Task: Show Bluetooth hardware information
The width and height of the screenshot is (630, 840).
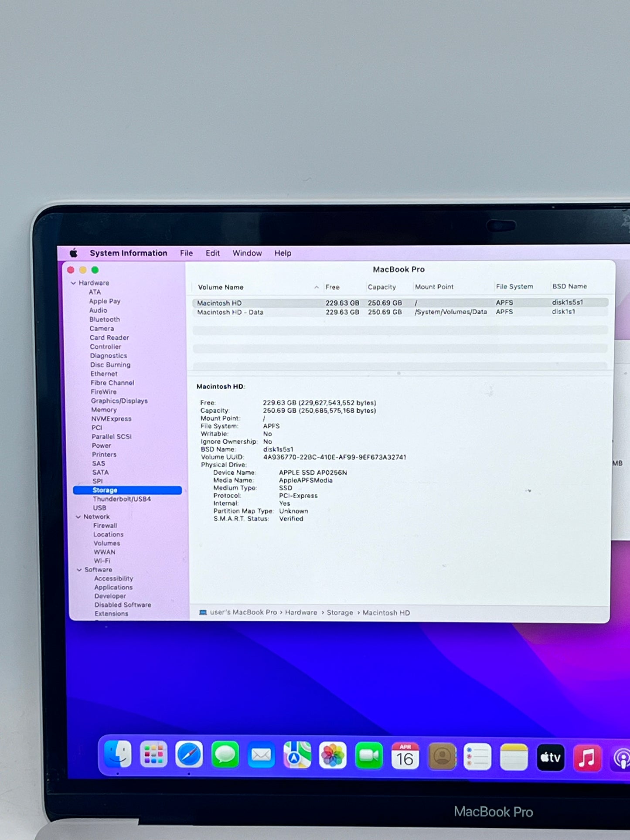Action: click(105, 320)
